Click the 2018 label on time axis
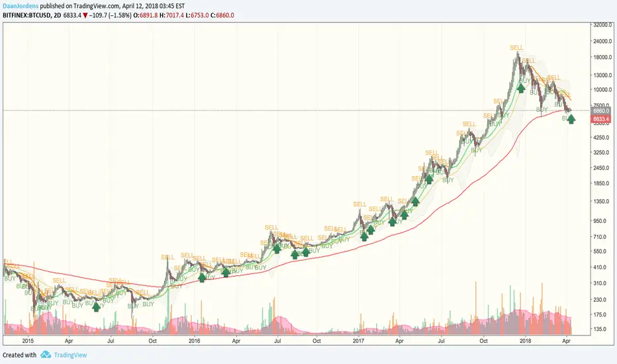Screen dimensions: 617x364 525,341
